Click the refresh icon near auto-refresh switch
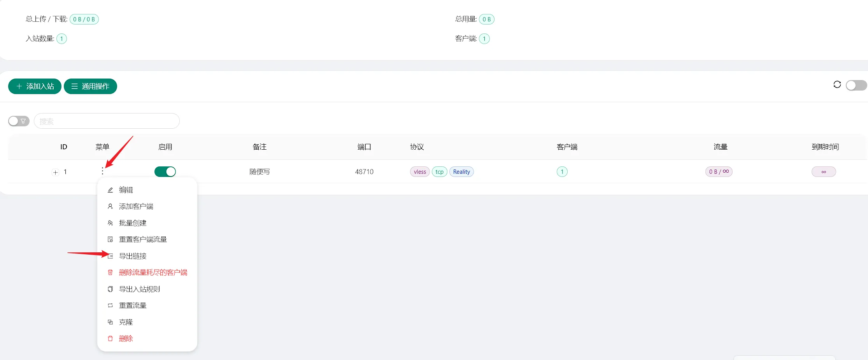Image resolution: width=868 pixels, height=360 pixels. click(x=837, y=85)
